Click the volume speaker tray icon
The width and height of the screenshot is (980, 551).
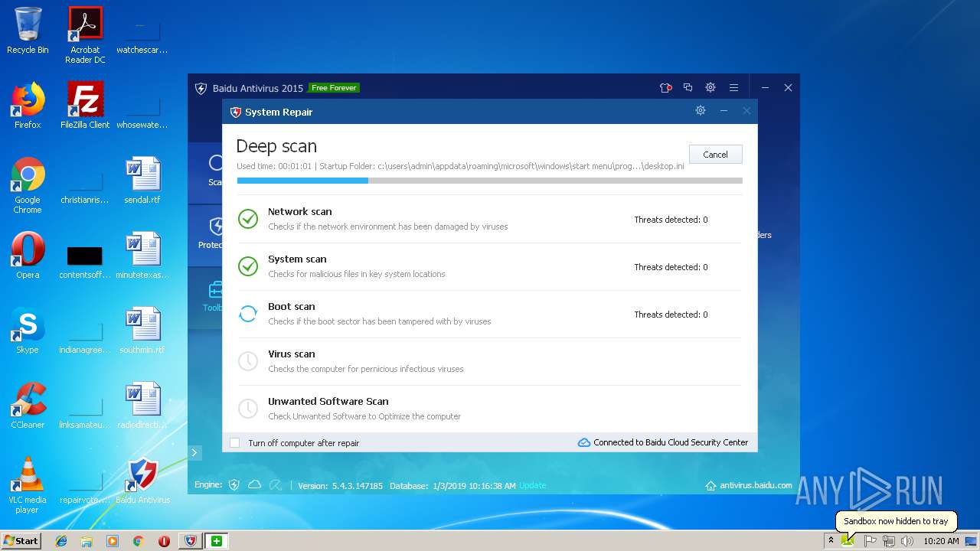click(907, 541)
